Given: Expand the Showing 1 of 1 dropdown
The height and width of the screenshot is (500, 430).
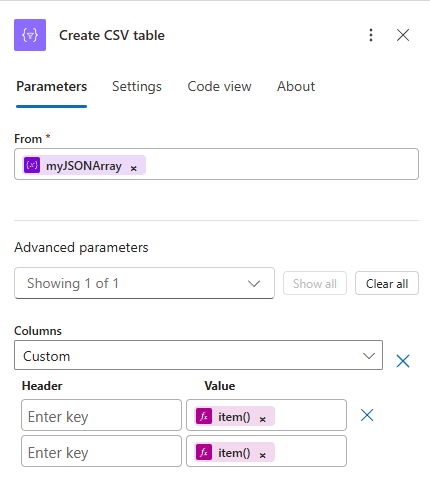Looking at the screenshot, I should pyautogui.click(x=144, y=283).
